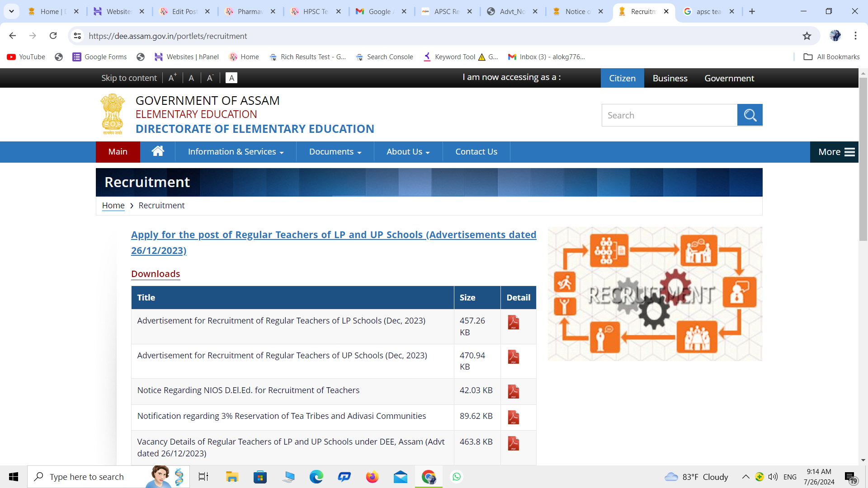Click Home breadcrumb link
This screenshot has width=868, height=488.
113,206
